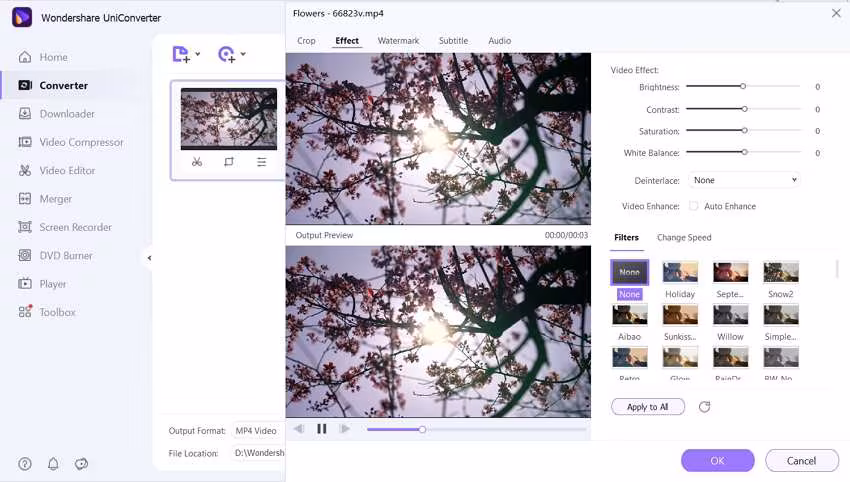This screenshot has height=482, width=850.
Task: Select the None filter thumbnail
Action: [629, 272]
